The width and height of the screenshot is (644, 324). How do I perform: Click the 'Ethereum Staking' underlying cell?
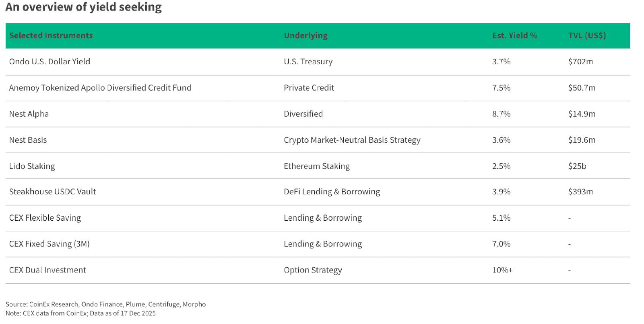coord(316,166)
